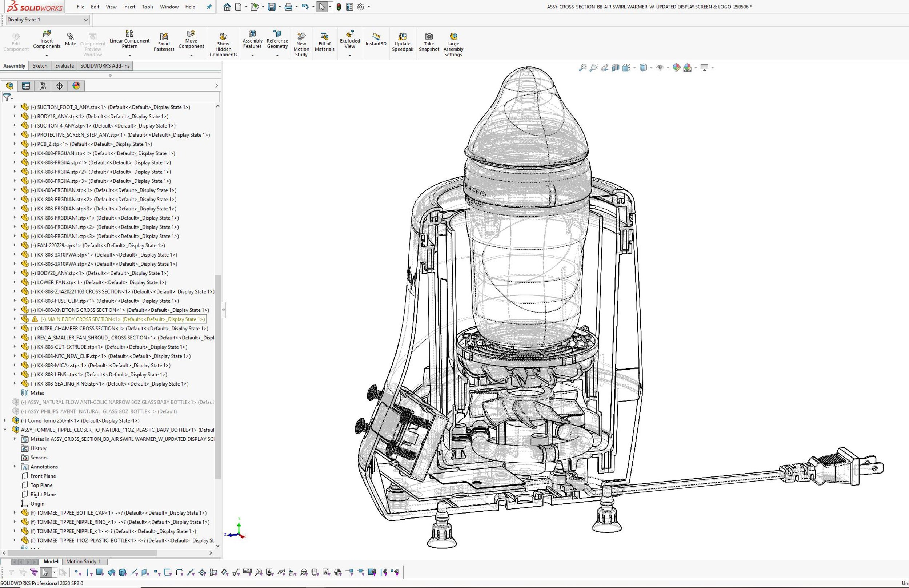Viewport: 909px width, 588px height.
Task: Expand the FAN-220729.stp tree node
Action: tap(15, 246)
